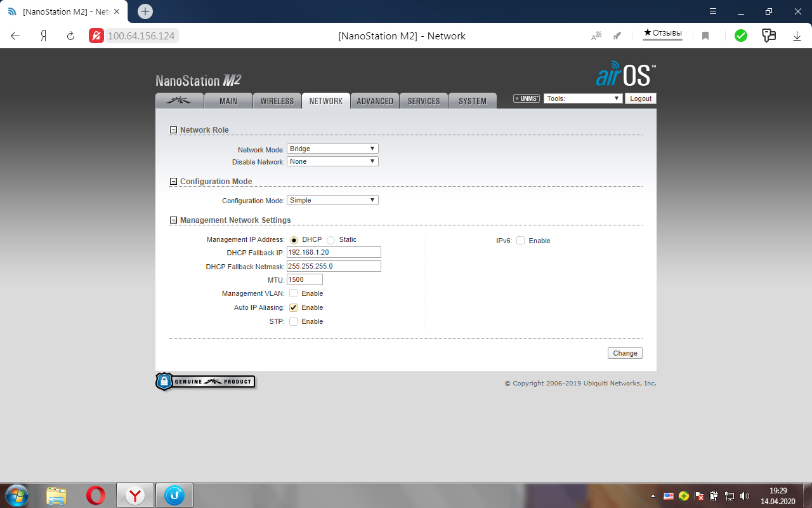The image size is (812, 508).
Task: Open the Ubiquiti logo tab
Action: point(180,100)
